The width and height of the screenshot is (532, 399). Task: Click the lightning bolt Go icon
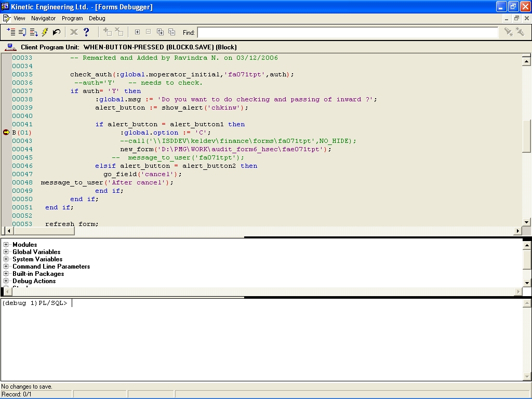45,32
